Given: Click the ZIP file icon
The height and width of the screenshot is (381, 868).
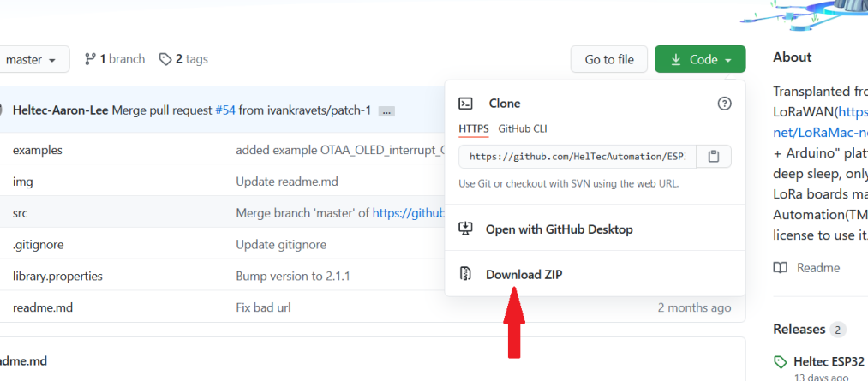Looking at the screenshot, I should (x=465, y=274).
